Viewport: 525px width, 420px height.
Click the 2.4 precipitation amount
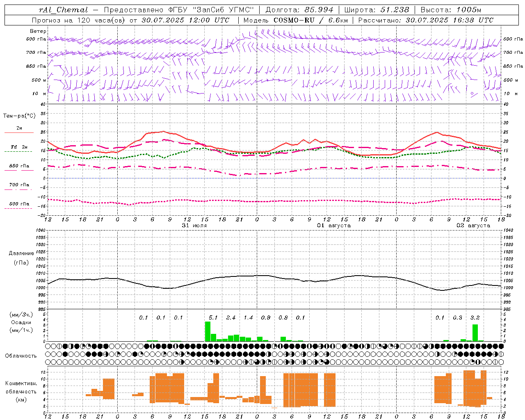tap(231, 318)
